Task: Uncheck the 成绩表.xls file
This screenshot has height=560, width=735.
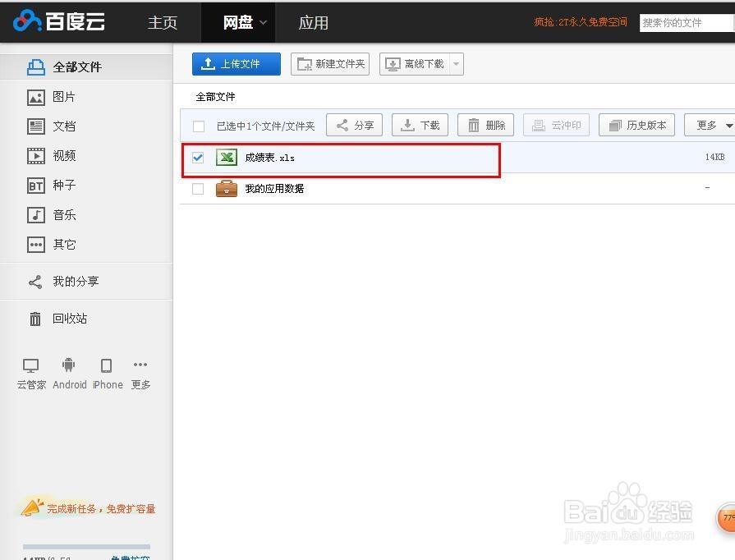Action: point(197,157)
